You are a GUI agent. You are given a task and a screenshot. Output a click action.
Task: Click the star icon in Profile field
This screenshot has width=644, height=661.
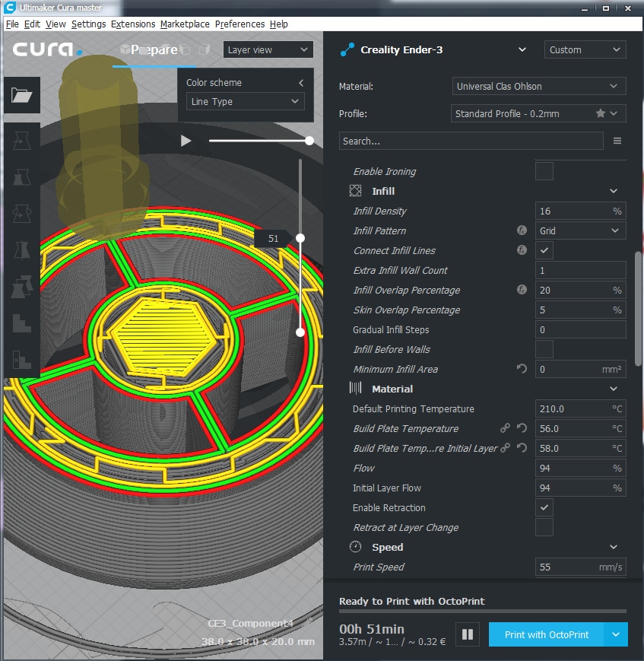[601, 113]
